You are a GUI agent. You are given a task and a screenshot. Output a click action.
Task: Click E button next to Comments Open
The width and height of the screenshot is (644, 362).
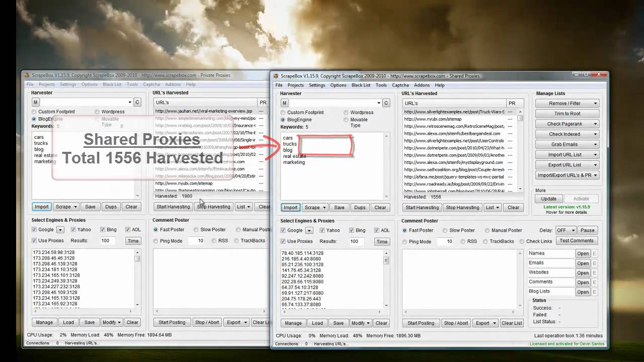click(594, 283)
